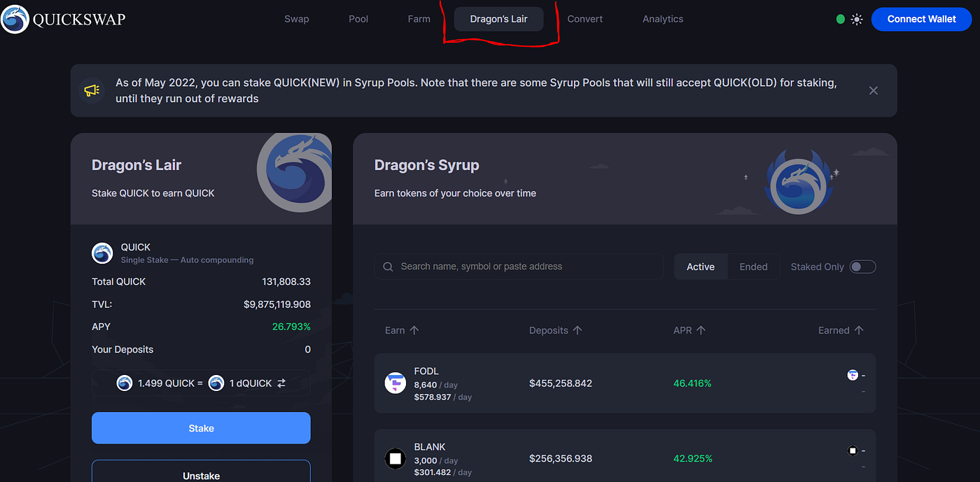Sort by APR column arrow
This screenshot has height=482, width=980.
(701, 330)
